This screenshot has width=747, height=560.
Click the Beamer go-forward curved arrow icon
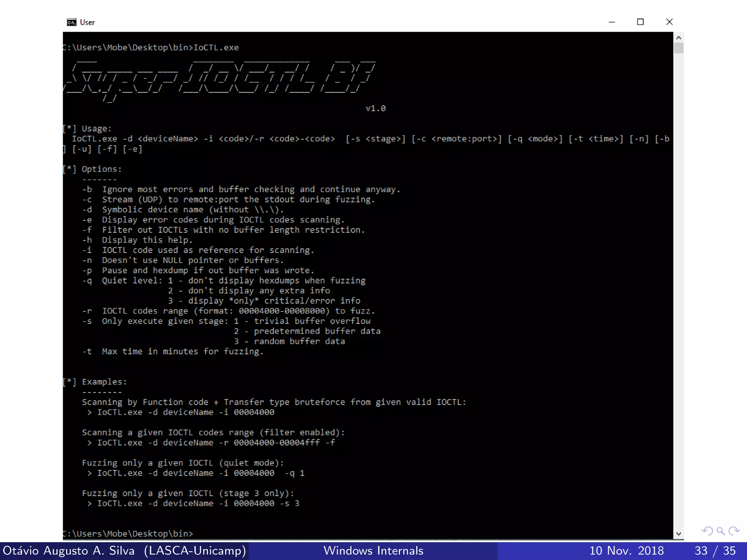pyautogui.click(x=734, y=531)
